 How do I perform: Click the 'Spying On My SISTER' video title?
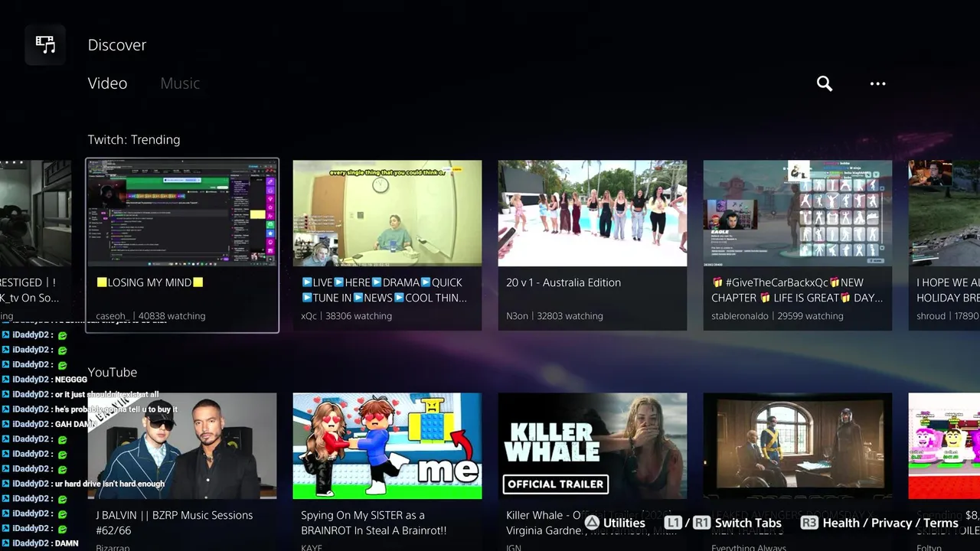374,523
